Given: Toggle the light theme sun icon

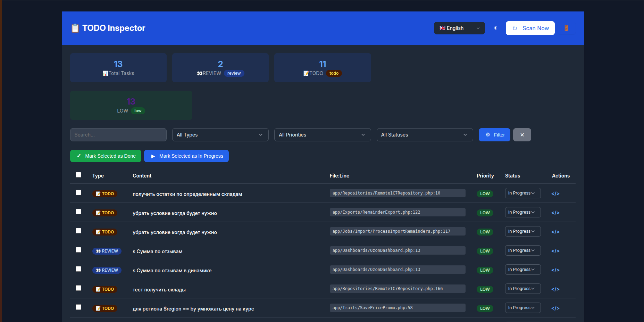Looking at the screenshot, I should click(495, 28).
